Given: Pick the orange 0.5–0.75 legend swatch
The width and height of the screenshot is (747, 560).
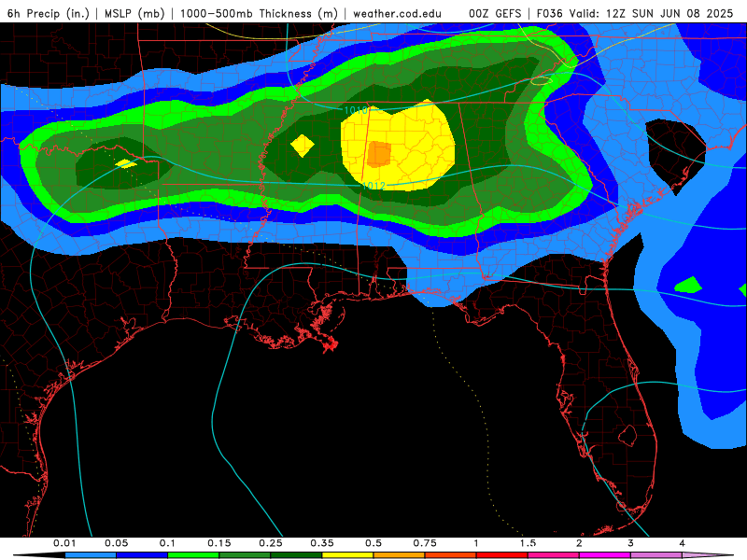Looking at the screenshot, I should tap(400, 555).
